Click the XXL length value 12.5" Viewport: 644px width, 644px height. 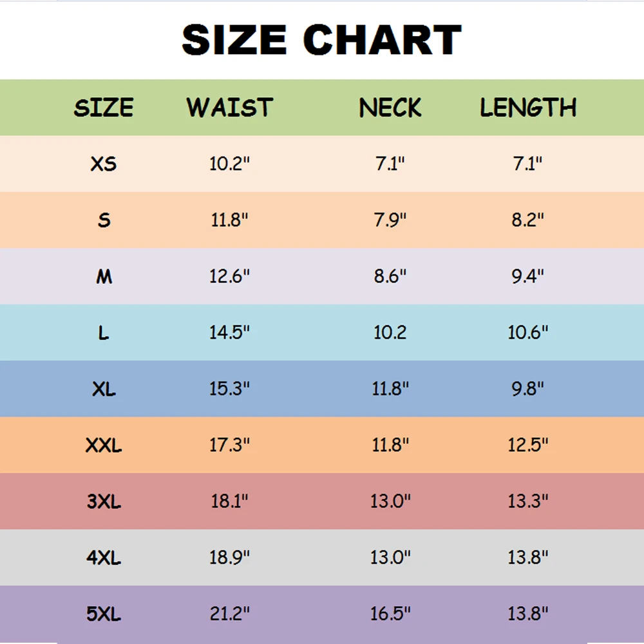click(528, 445)
